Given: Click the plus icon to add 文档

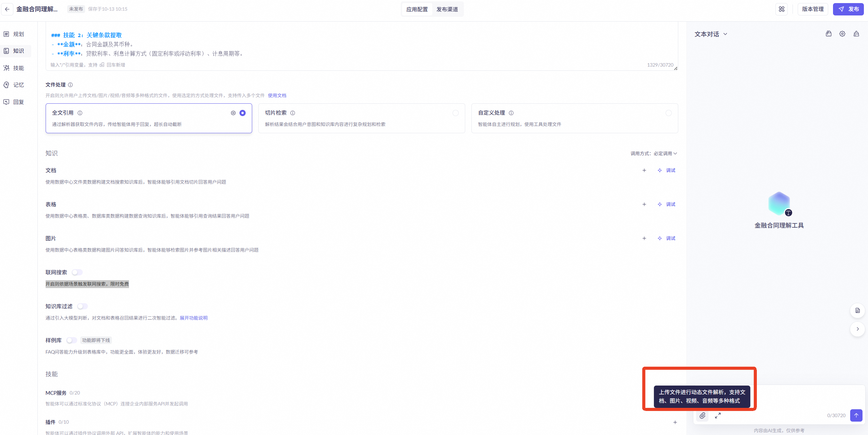Looking at the screenshot, I should coord(644,170).
